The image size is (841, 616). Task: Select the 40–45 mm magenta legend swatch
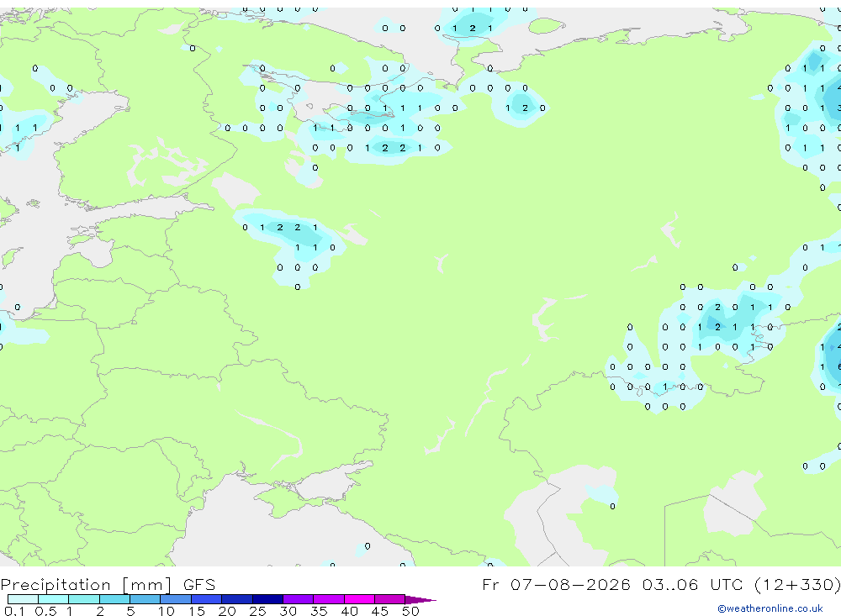pos(359,599)
